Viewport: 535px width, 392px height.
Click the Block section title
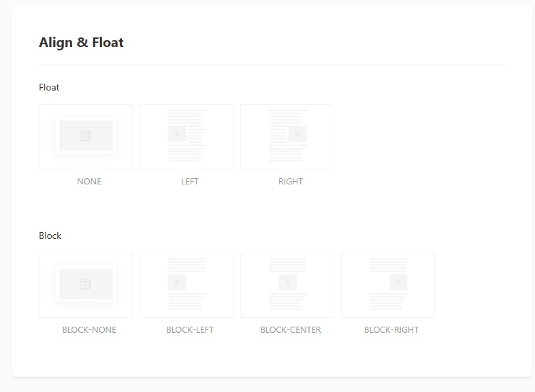pyautogui.click(x=50, y=235)
